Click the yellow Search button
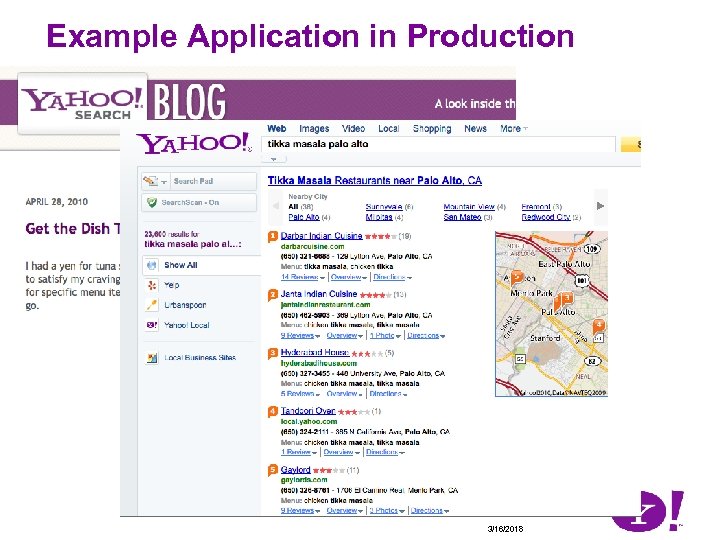Viewport: 720px width, 540px height. pos(630,145)
